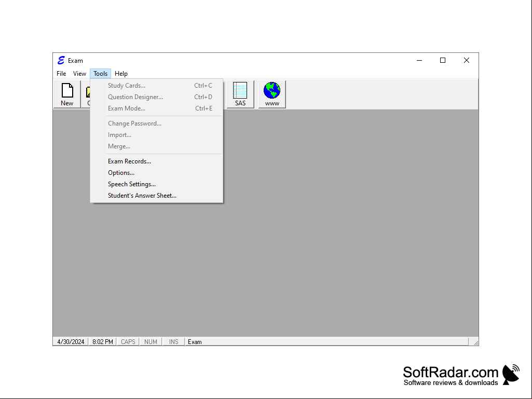The height and width of the screenshot is (399, 532).
Task: Open Exam Records... from Tools menu
Action: (157, 161)
